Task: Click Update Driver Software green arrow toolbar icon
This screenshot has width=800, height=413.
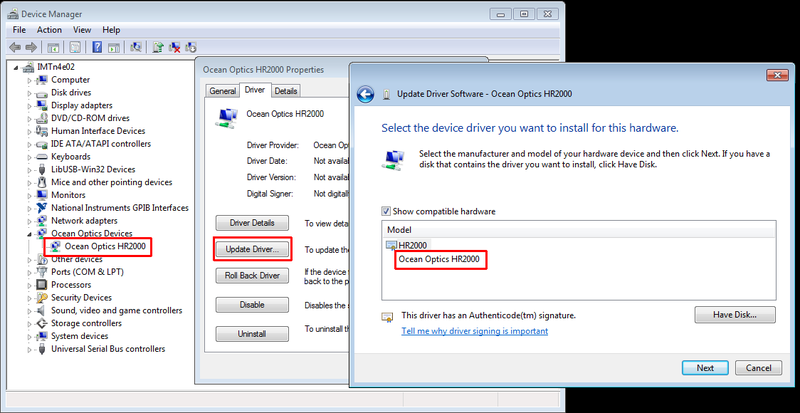Action: pyautogui.click(x=158, y=47)
